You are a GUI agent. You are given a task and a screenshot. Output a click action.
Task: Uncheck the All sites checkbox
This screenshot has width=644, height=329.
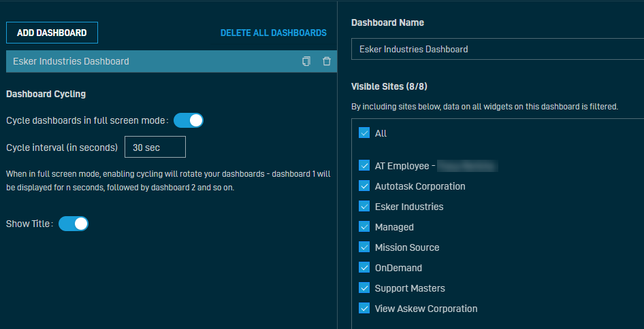click(x=364, y=133)
